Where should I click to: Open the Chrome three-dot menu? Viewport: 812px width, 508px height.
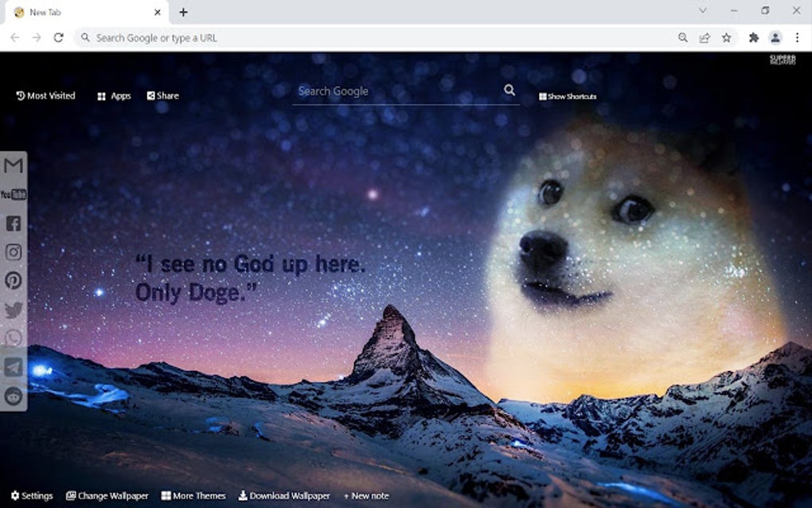point(797,37)
